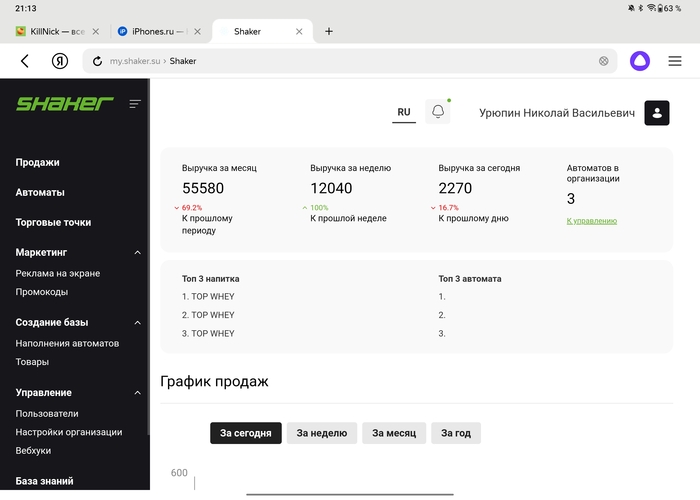The image size is (700, 500).
Task: Collapse sidebar using the menu icon
Action: (135, 103)
